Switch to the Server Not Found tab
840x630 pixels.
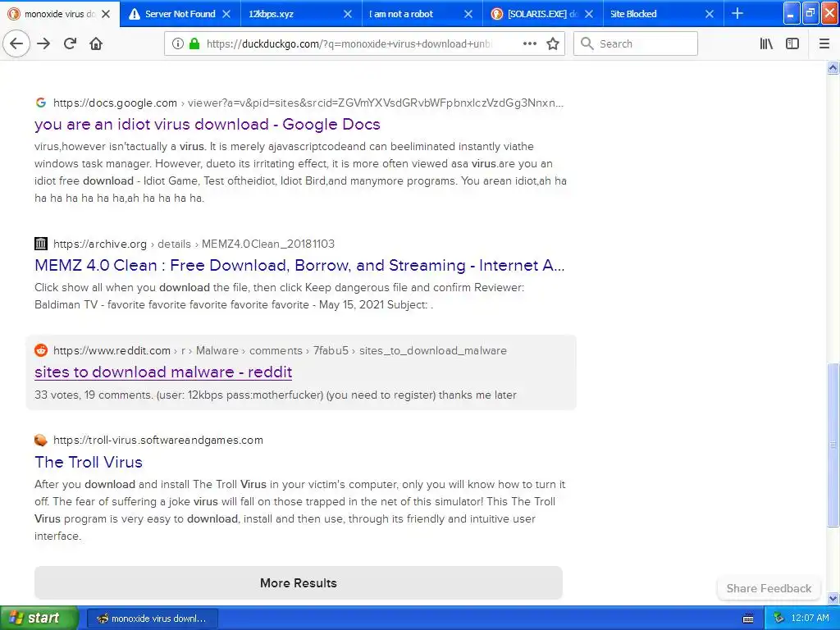coord(180,14)
